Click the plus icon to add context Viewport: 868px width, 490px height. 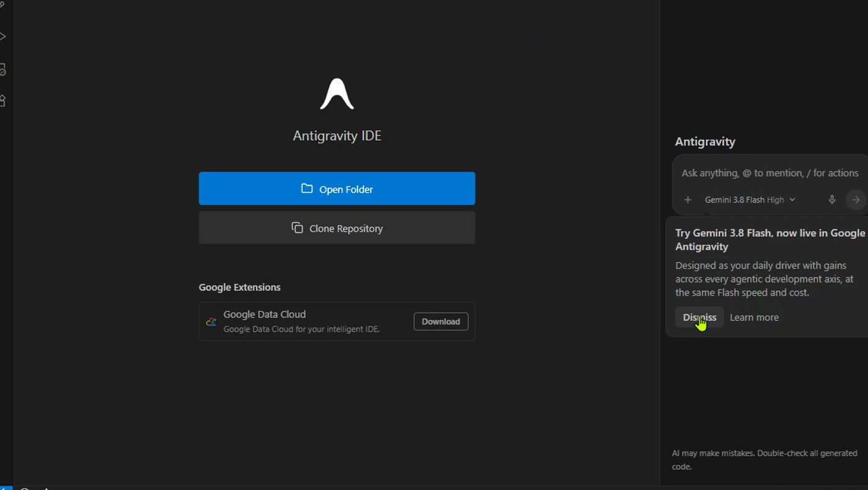point(688,200)
